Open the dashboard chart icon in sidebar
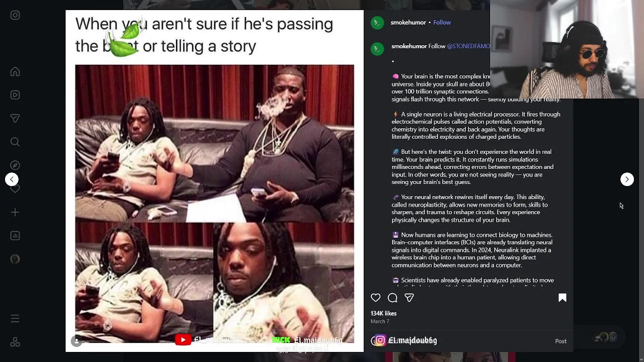The height and width of the screenshot is (362, 644). (x=15, y=236)
